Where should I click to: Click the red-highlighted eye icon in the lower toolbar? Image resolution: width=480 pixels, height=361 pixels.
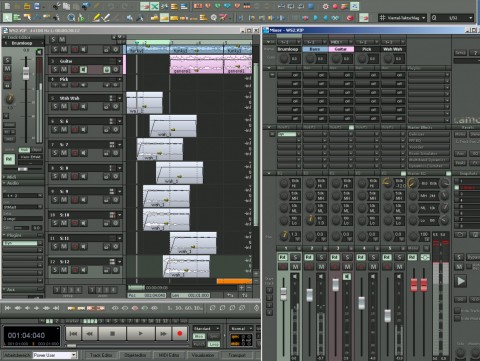pyautogui.click(x=135, y=308)
